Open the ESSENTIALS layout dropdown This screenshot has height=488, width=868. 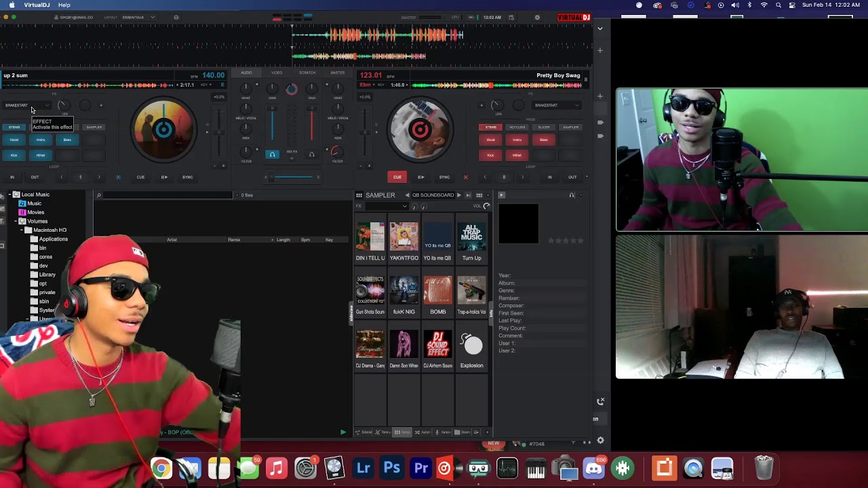pyautogui.click(x=138, y=17)
